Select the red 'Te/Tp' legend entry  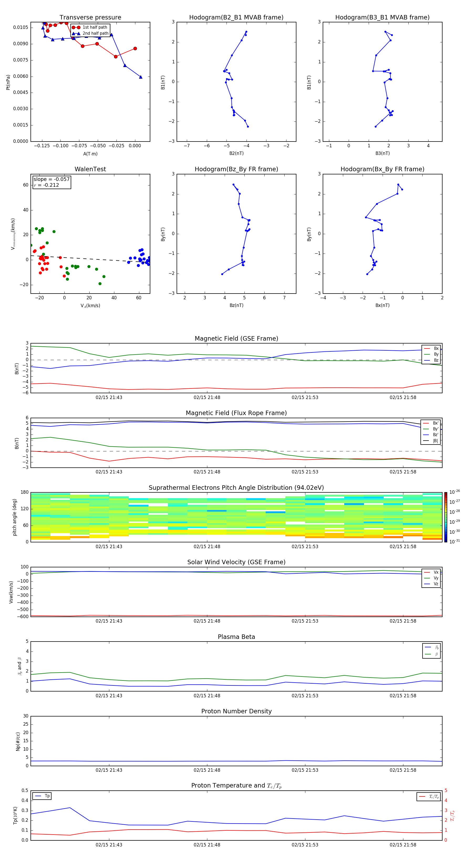[x=429, y=796]
